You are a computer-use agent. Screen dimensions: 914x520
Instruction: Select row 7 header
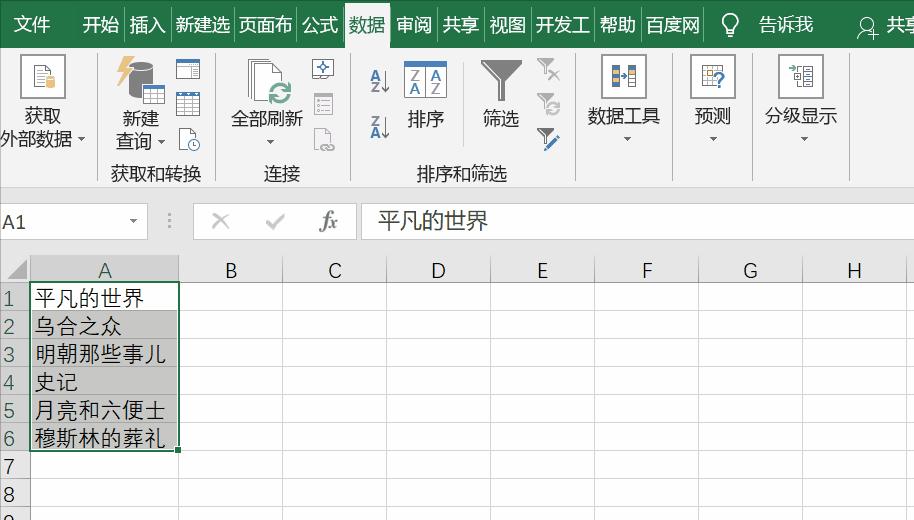[x=15, y=465]
